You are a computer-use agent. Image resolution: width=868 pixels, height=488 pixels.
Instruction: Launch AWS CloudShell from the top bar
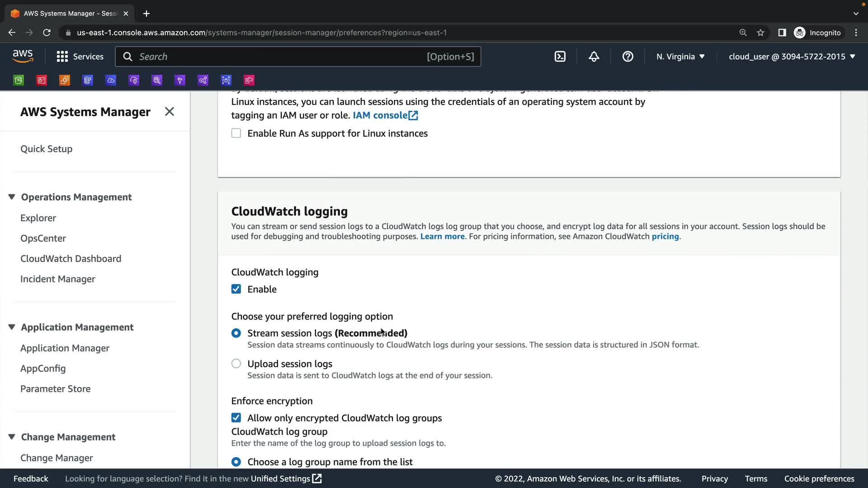coord(560,56)
